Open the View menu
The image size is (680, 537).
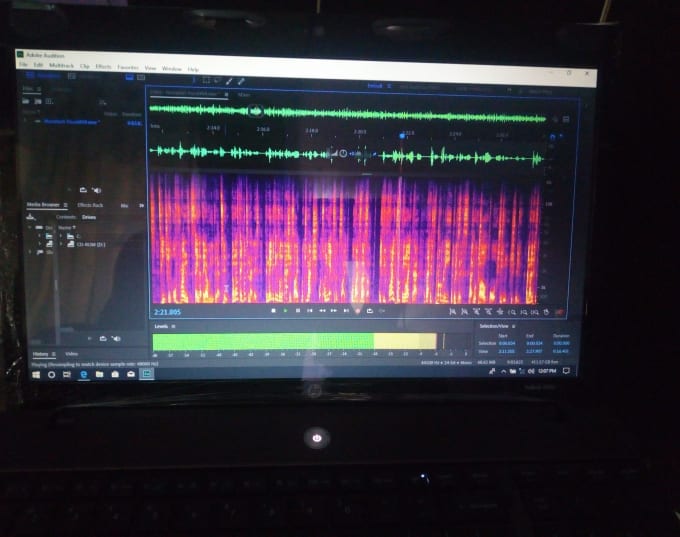[150, 68]
